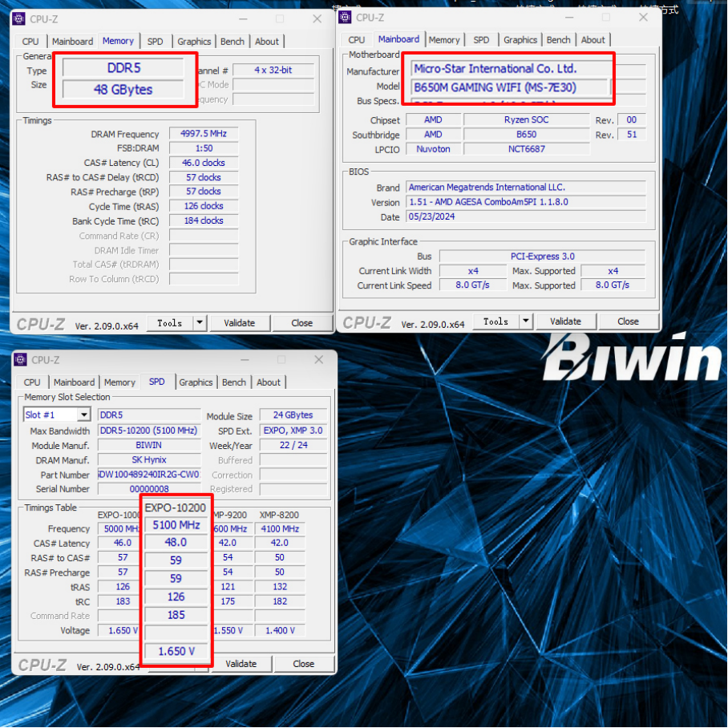Click the Max Bandwidth DDR5-10200 field
This screenshot has height=728, width=728.
(x=149, y=431)
